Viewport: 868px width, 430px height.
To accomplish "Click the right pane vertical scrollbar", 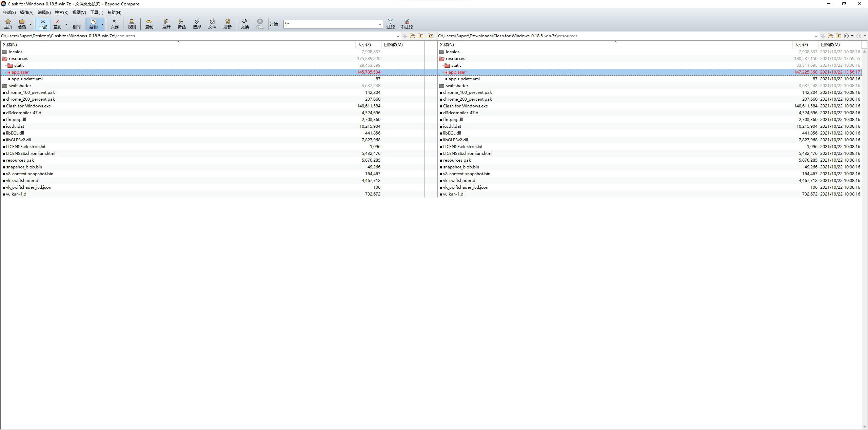I will pyautogui.click(x=865, y=237).
